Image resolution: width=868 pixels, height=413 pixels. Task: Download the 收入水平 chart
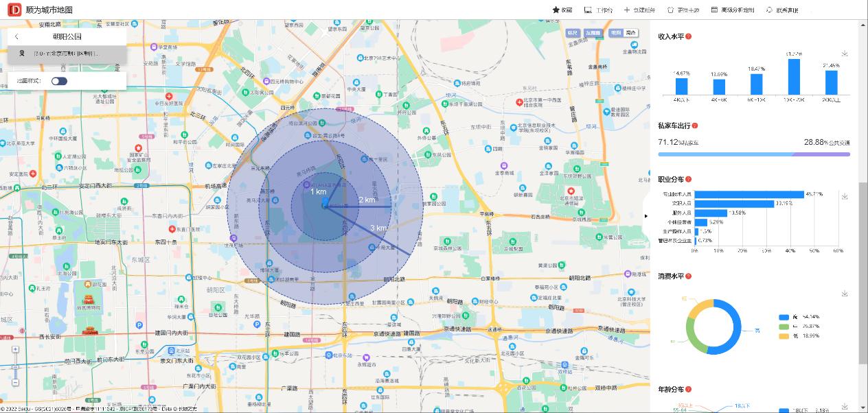845,54
